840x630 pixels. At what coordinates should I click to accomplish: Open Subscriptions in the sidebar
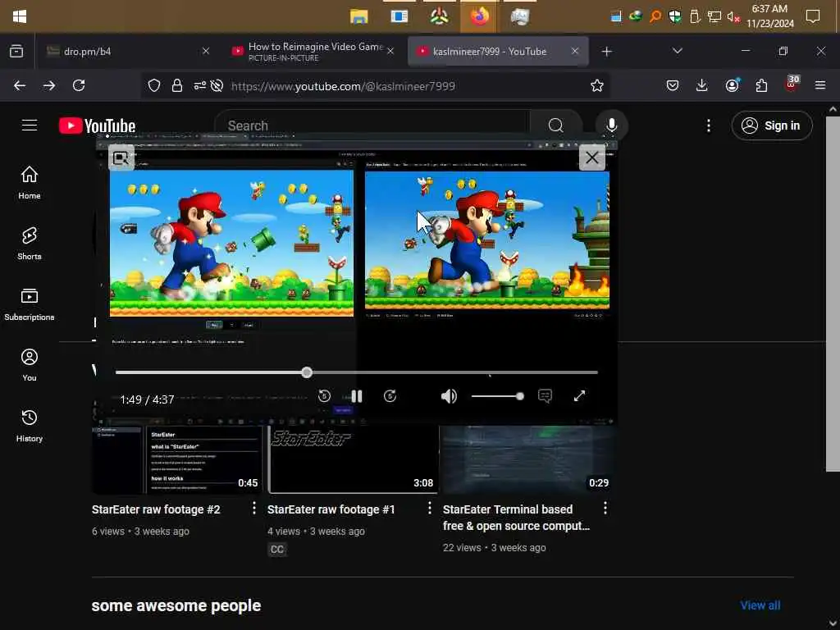30,304
